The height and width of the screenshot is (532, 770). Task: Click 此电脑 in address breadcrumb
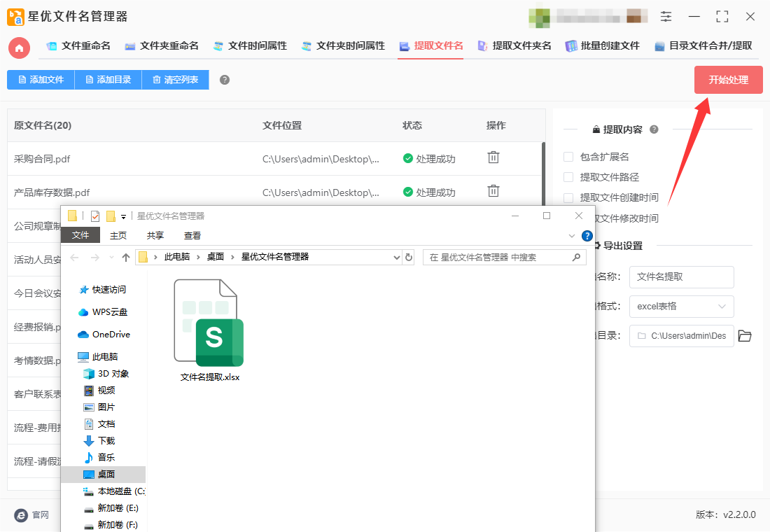[177, 257]
